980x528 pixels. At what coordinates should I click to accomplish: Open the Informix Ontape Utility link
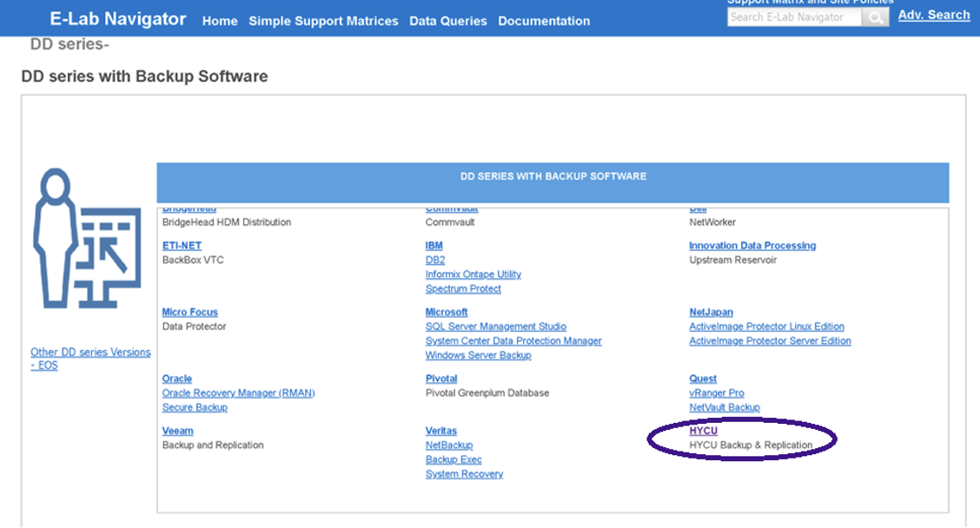tap(473, 274)
